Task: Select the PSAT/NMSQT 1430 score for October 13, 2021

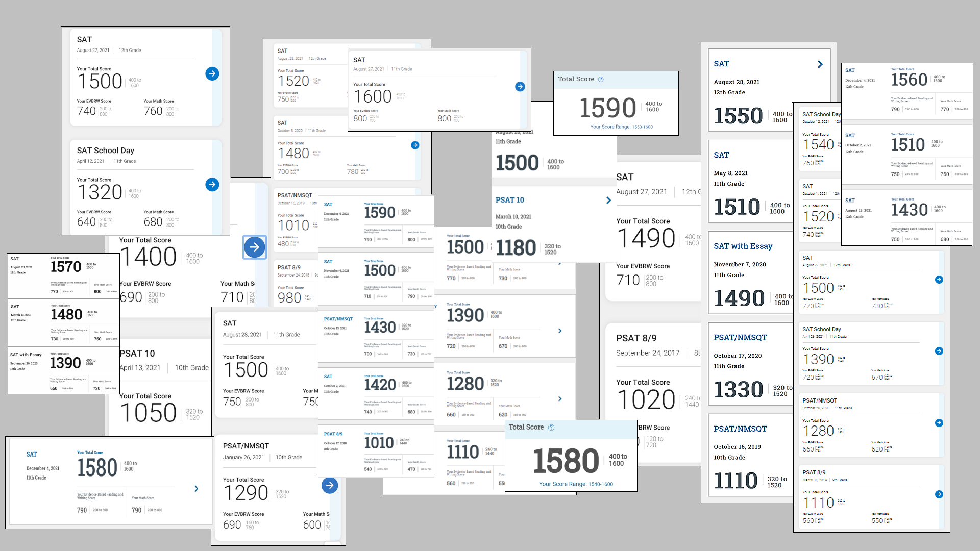Action: (380, 328)
